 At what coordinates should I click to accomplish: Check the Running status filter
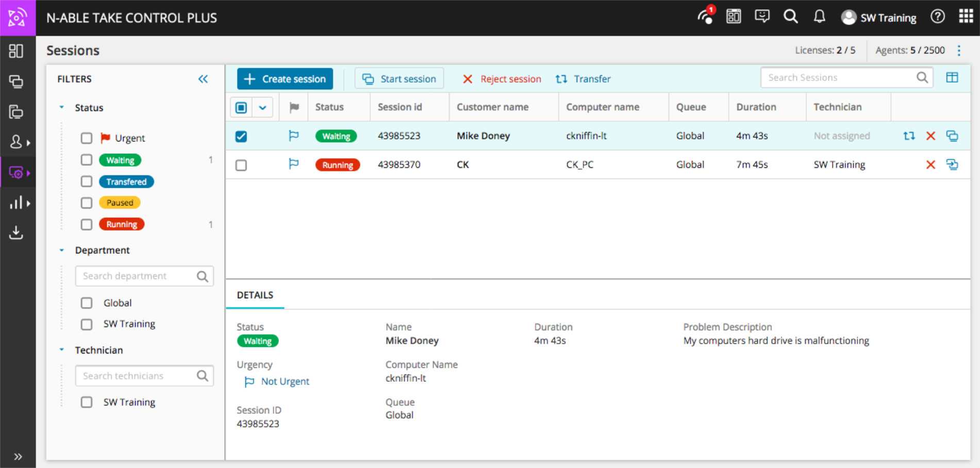click(x=87, y=224)
